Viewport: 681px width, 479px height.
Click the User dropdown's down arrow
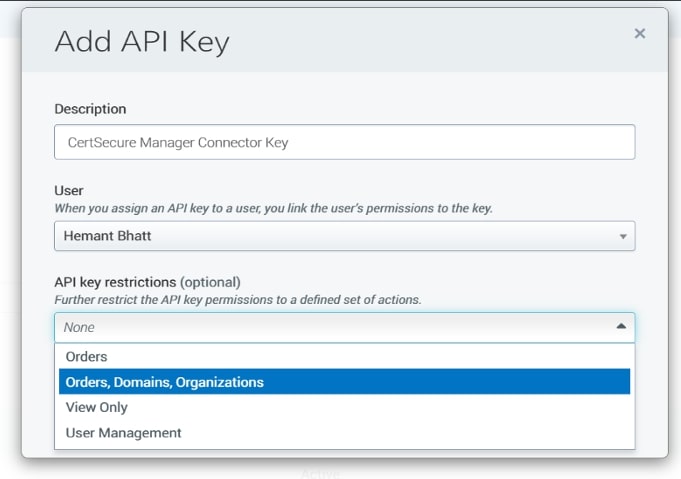pos(623,237)
